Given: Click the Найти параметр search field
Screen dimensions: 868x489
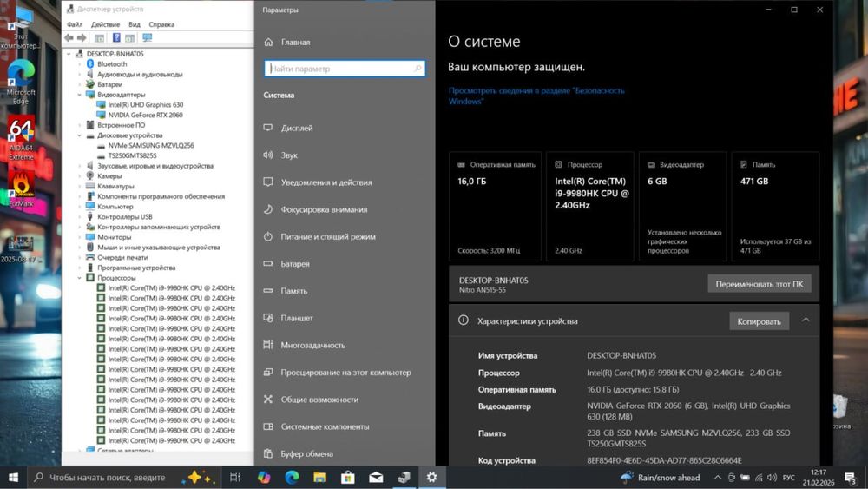Looking at the screenshot, I should [x=345, y=69].
